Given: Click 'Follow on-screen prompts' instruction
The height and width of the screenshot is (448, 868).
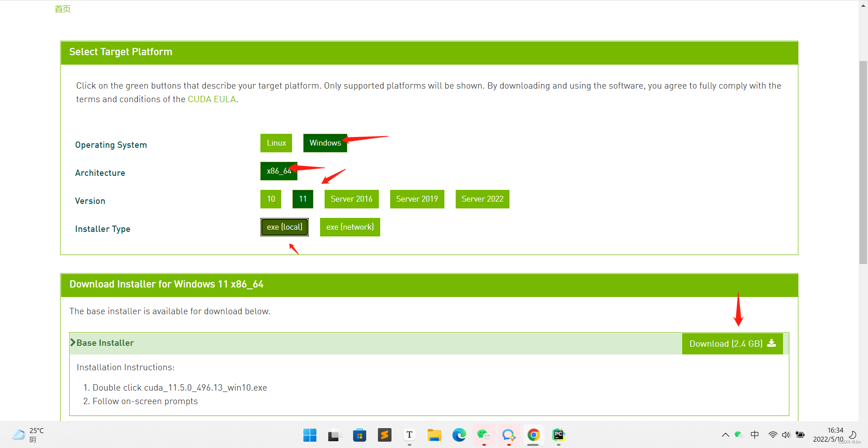Looking at the screenshot, I should (x=145, y=401).
